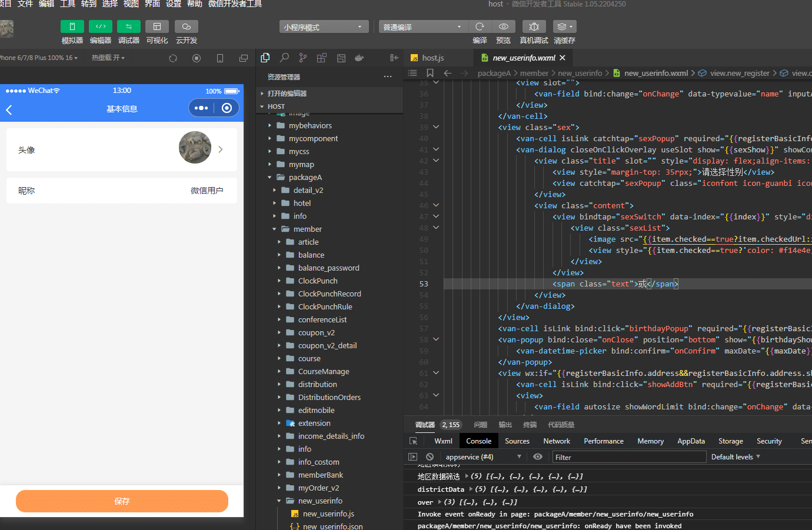Toggle the console live expression eye icon
Viewport: 812px width, 530px height.
point(538,457)
